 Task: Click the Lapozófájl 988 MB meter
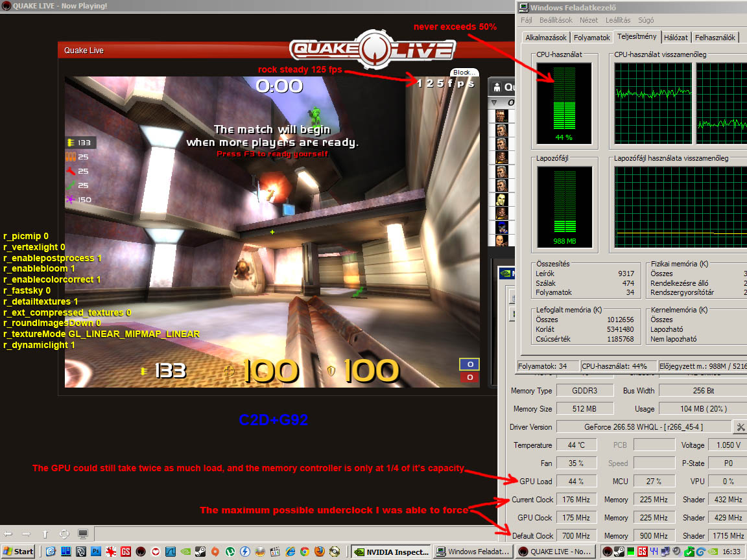coord(565,207)
